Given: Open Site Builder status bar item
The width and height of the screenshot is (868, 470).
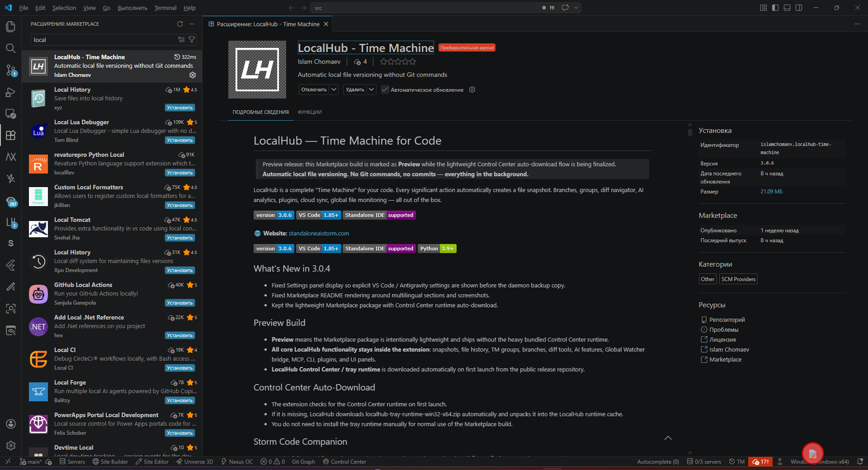Looking at the screenshot, I should (110, 461).
